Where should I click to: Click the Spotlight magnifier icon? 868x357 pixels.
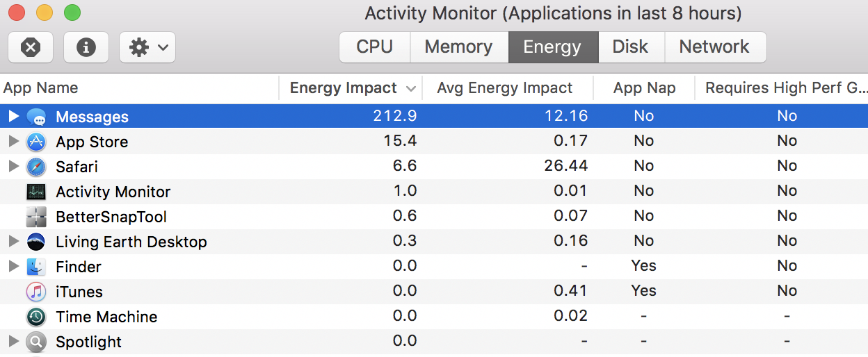(36, 342)
